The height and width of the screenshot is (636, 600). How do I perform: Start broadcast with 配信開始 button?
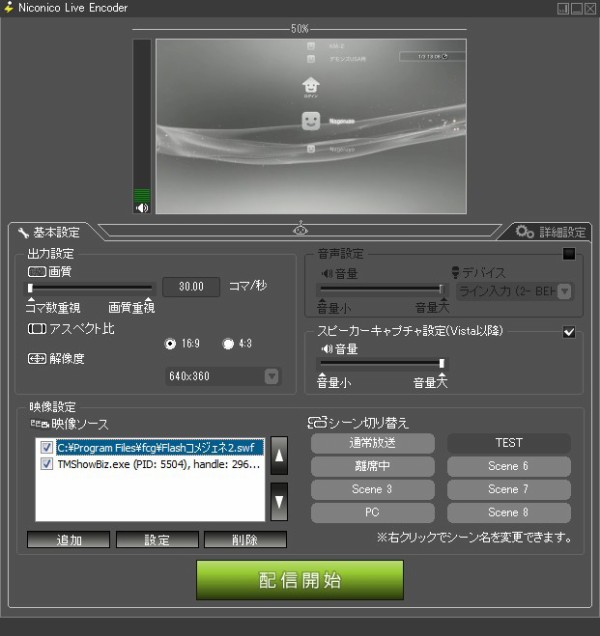tap(300, 580)
